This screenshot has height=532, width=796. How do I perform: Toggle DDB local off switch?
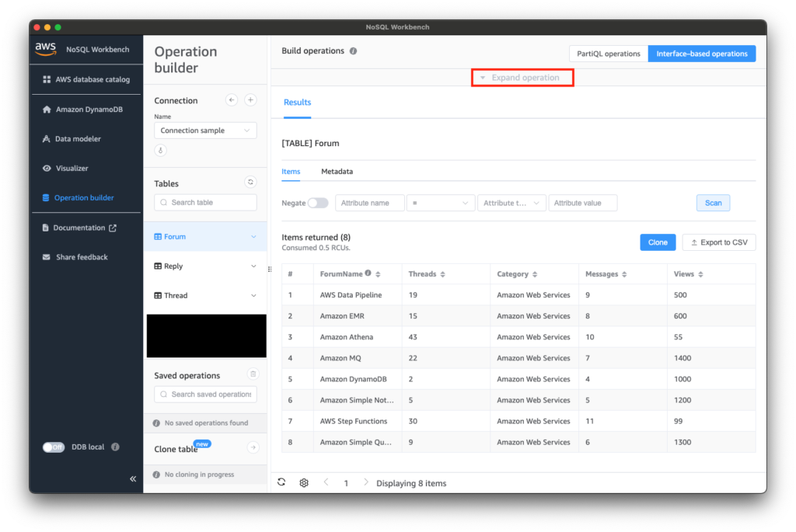[x=53, y=447]
